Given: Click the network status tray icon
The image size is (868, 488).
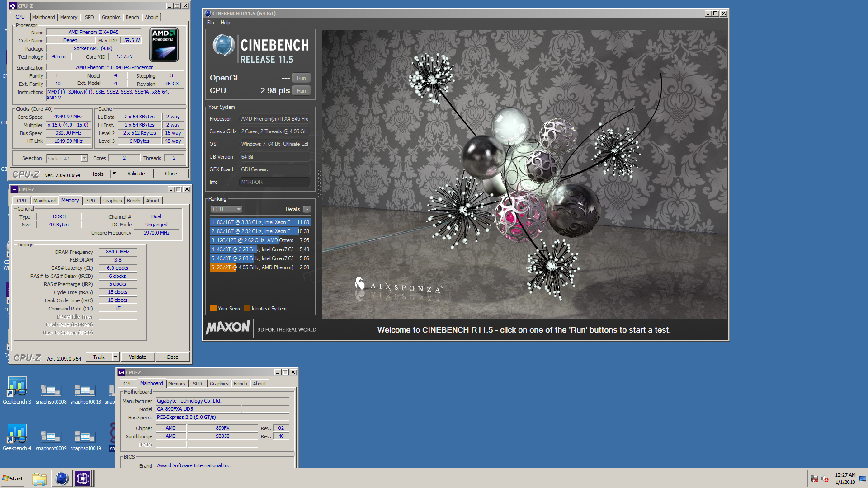Looking at the screenshot, I should [814, 479].
